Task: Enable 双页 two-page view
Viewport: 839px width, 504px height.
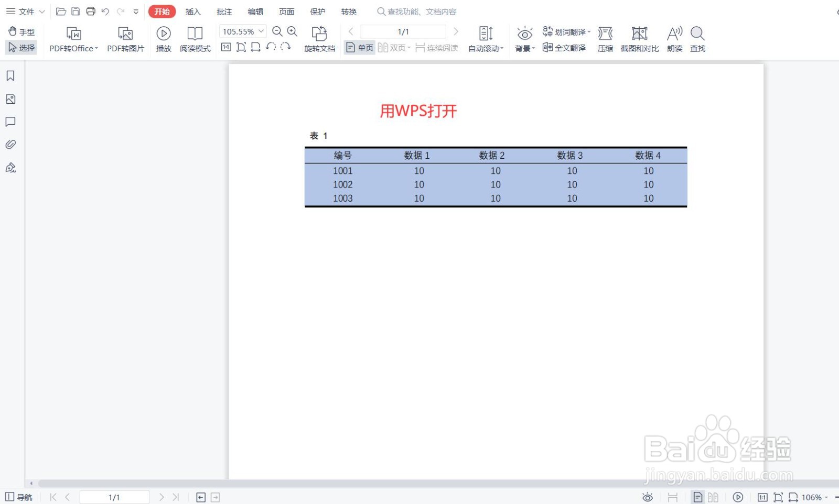Action: [x=392, y=47]
